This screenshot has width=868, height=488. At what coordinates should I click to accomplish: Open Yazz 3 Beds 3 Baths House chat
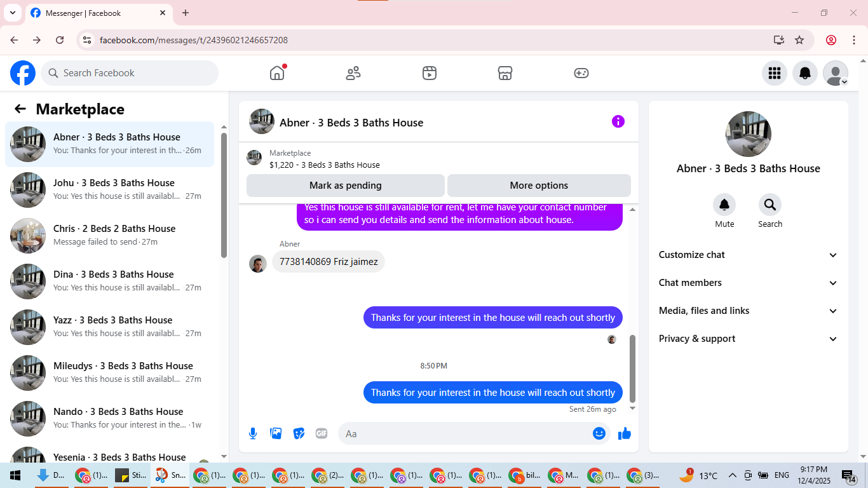coord(109,327)
